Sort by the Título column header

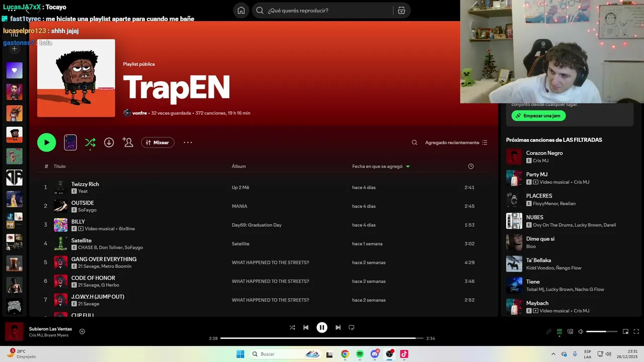pos(59,166)
